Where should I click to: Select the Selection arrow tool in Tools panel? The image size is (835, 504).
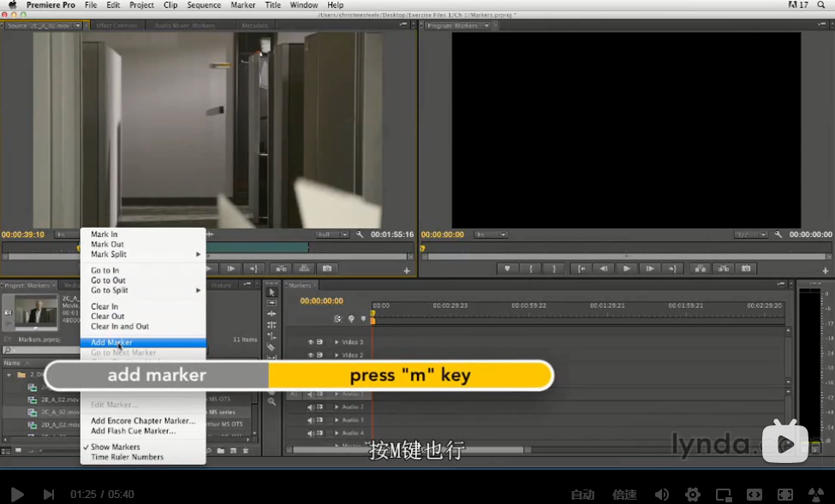click(271, 293)
